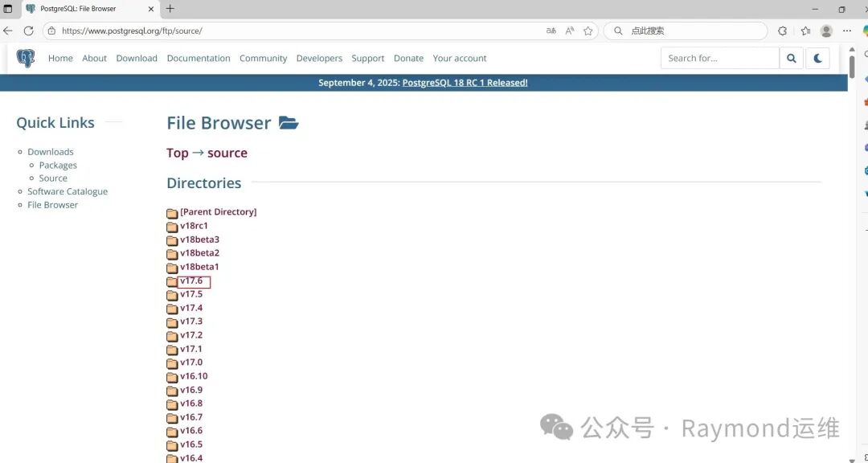Reload the page with the refresh icon
This screenshot has width=868, height=463.
(x=29, y=31)
